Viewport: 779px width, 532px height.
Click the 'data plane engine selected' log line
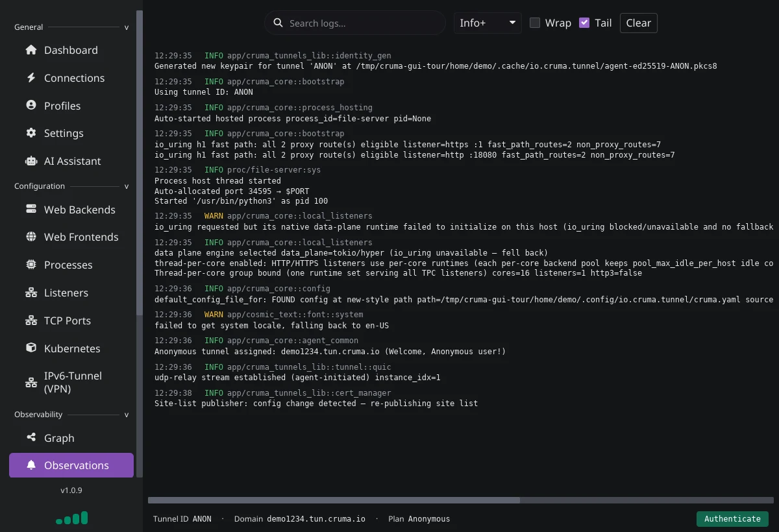pyautogui.click(x=351, y=252)
